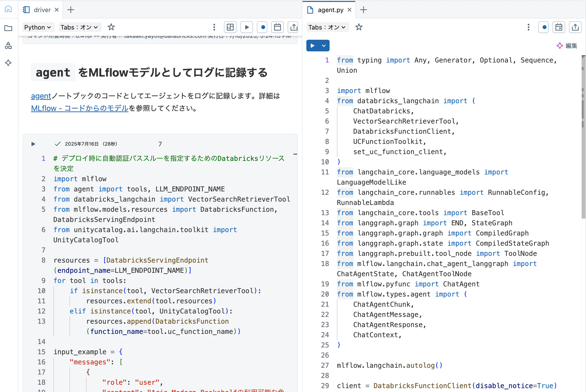Open the assistant sparkle sidebar icon
Screen dimensions: 586x392
tap(8, 63)
